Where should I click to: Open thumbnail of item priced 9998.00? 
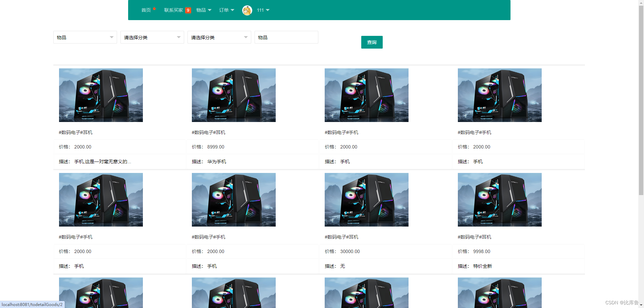click(500, 200)
